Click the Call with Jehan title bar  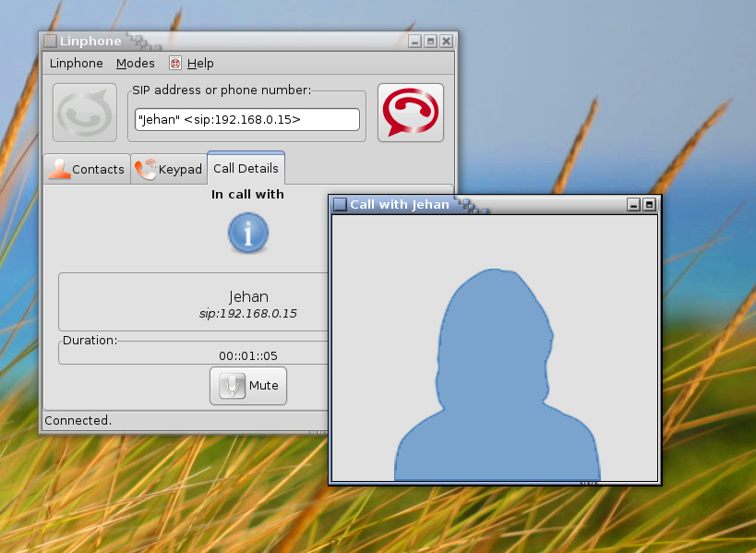pos(495,204)
